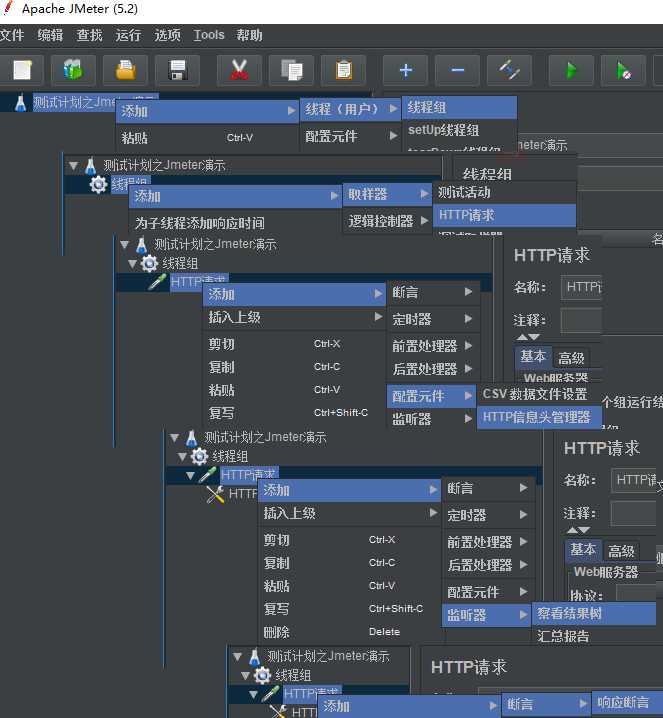The width and height of the screenshot is (663, 718).
Task: Click the Start no pauses icon
Action: 623,71
